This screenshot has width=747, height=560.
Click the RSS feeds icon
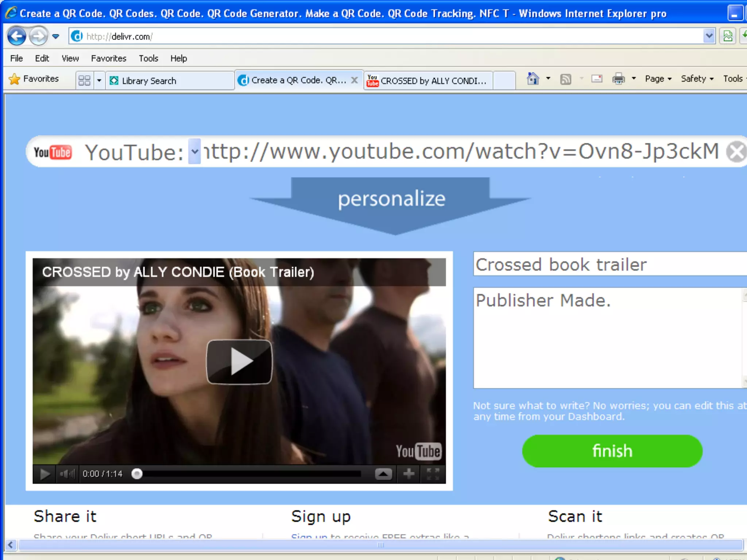565,79
